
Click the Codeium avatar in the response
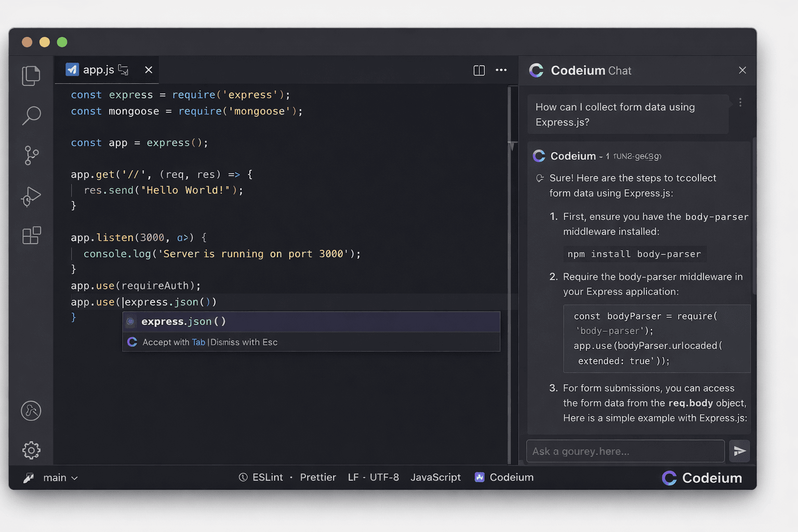tap(539, 156)
